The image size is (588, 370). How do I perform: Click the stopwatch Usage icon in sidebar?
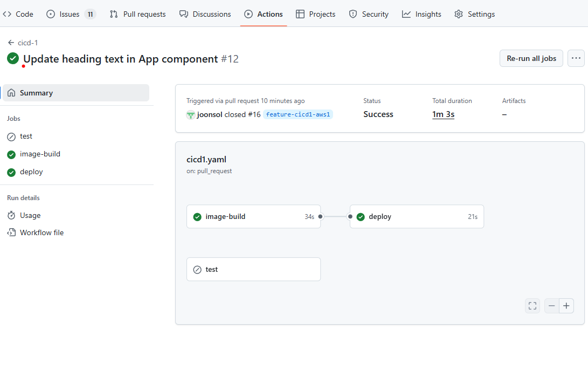tap(11, 215)
